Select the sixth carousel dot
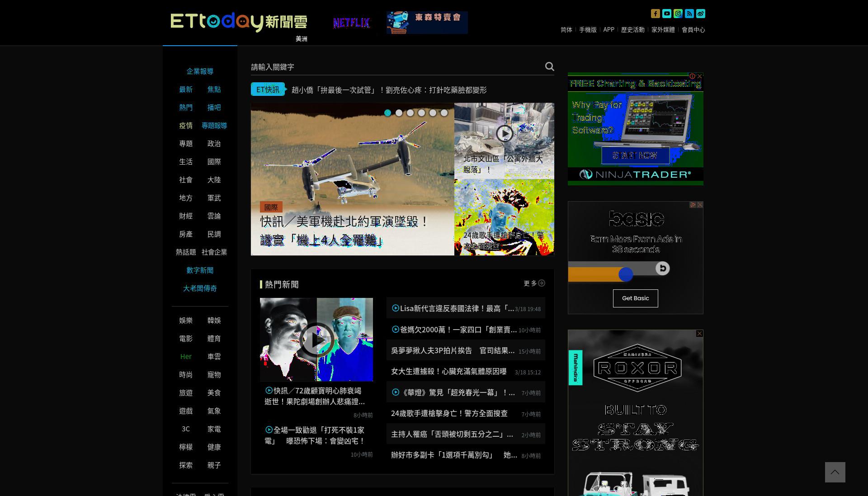 (444, 113)
